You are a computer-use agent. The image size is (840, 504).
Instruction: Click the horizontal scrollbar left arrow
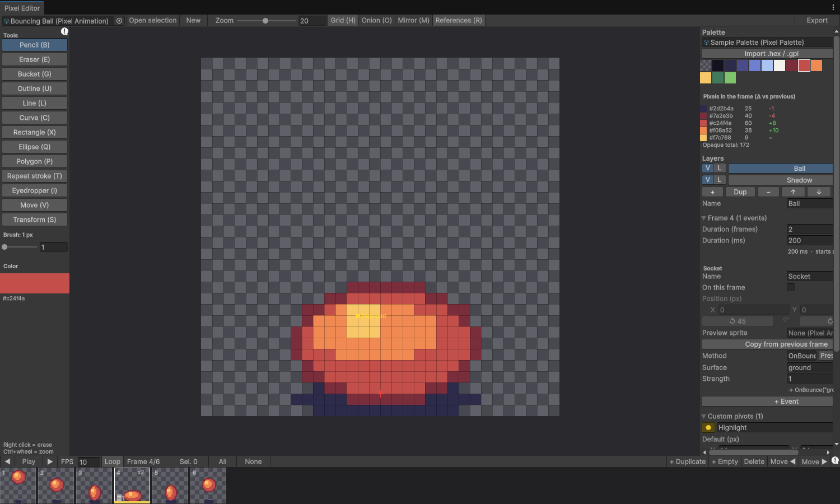pyautogui.click(x=704, y=452)
